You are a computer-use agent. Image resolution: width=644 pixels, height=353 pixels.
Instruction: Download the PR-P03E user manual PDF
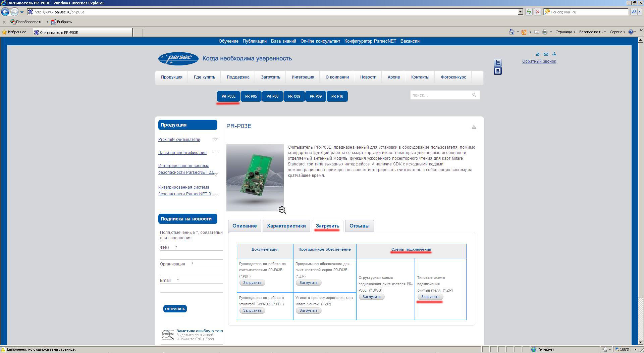click(x=252, y=283)
